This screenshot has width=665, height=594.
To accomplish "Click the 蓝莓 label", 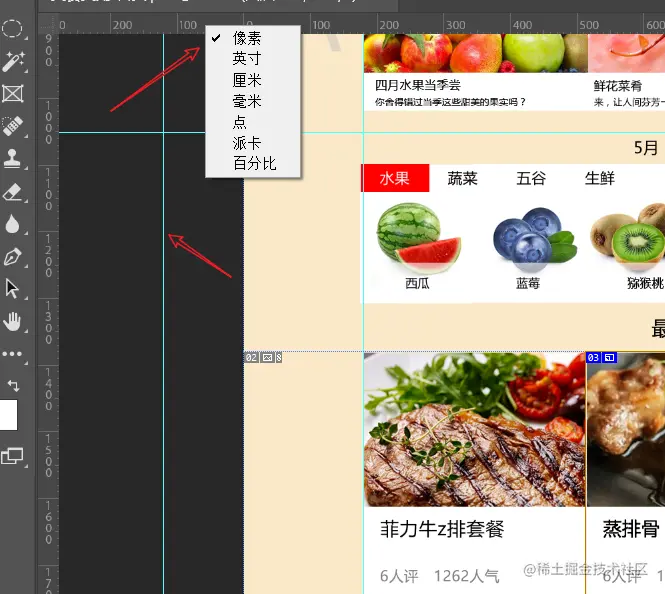I will click(528, 283).
